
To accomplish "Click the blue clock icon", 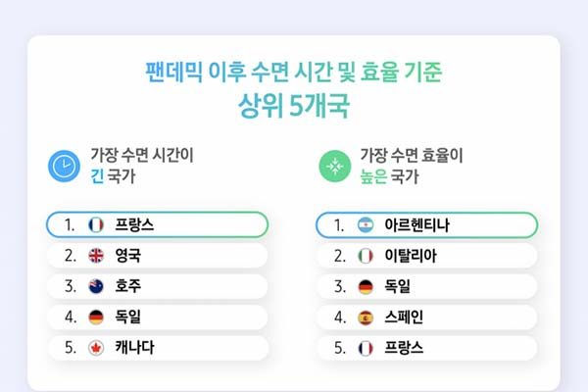I will click(x=66, y=165).
